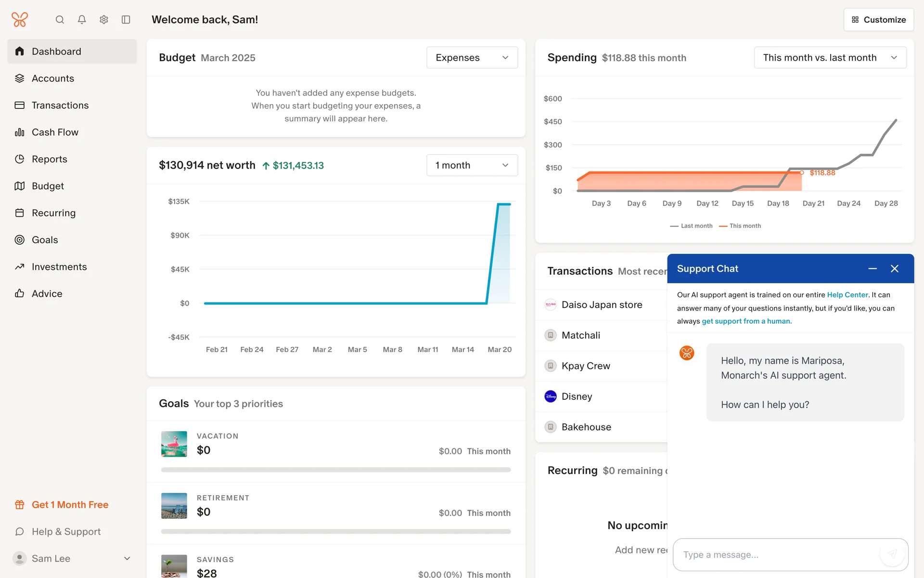
Task: Click the Vacation goal progress bar
Action: (335, 470)
